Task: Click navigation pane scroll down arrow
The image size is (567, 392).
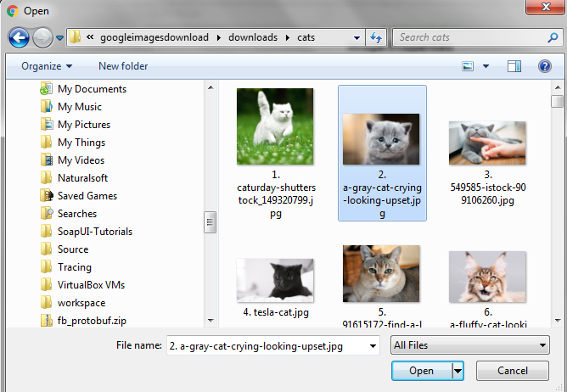Action: [211, 321]
